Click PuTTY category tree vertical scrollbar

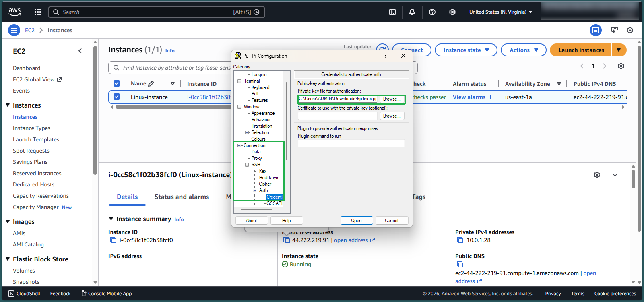coord(287,121)
